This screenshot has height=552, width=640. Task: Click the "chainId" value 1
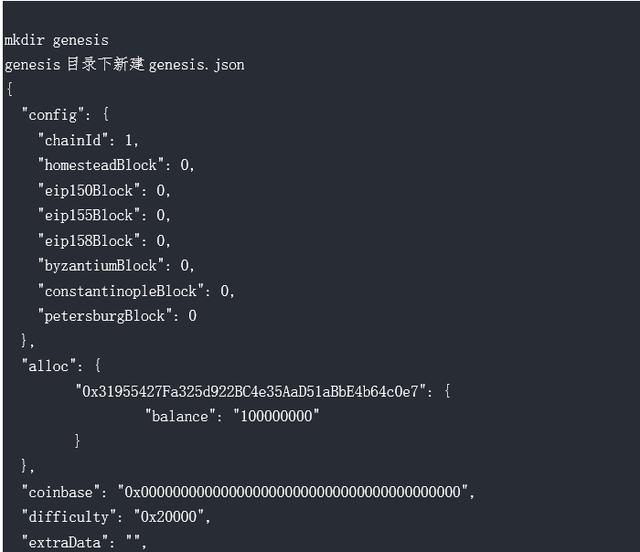pyautogui.click(x=129, y=140)
